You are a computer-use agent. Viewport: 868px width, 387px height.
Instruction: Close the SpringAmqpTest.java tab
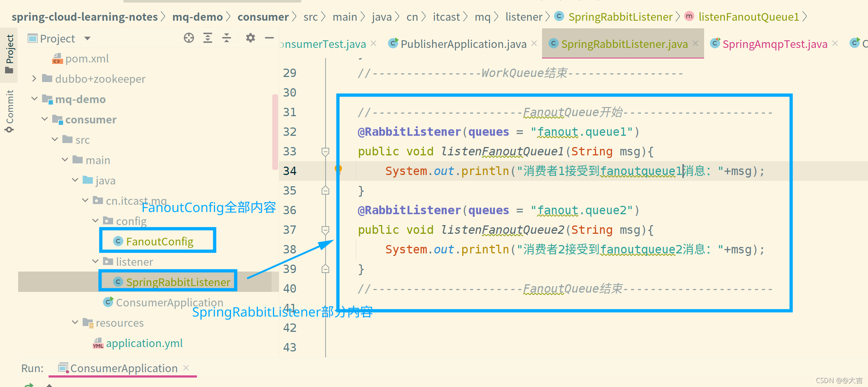coord(835,44)
